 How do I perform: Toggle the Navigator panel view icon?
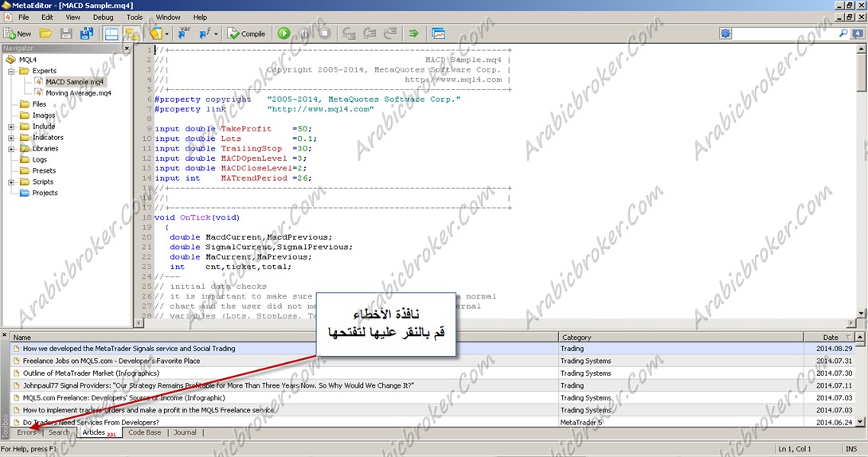point(111,33)
